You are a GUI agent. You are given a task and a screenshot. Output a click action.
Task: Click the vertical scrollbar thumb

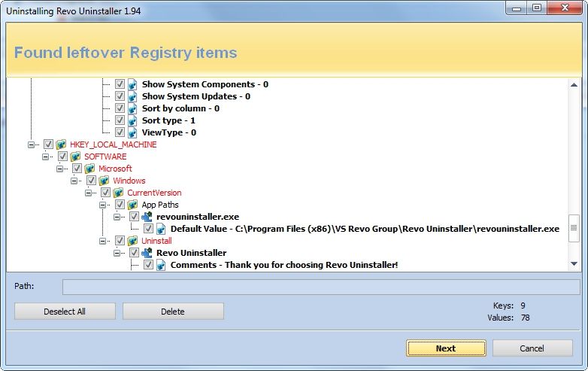click(x=574, y=228)
